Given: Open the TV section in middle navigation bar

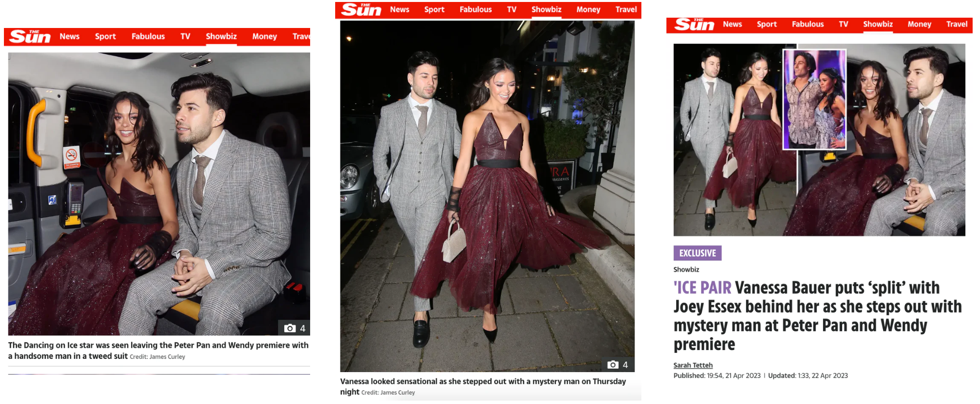Looking at the screenshot, I should [x=512, y=9].
